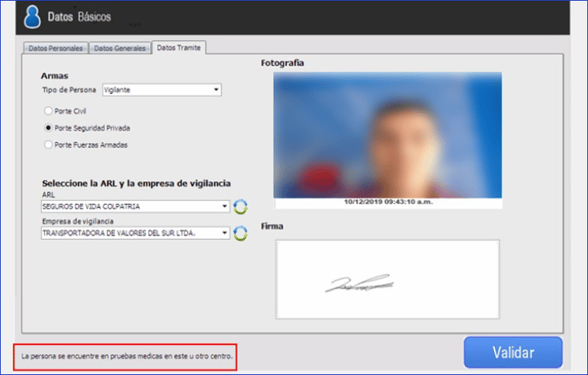Click the Fotografia label
Image resolution: width=588 pixels, height=375 pixels.
coord(283,63)
